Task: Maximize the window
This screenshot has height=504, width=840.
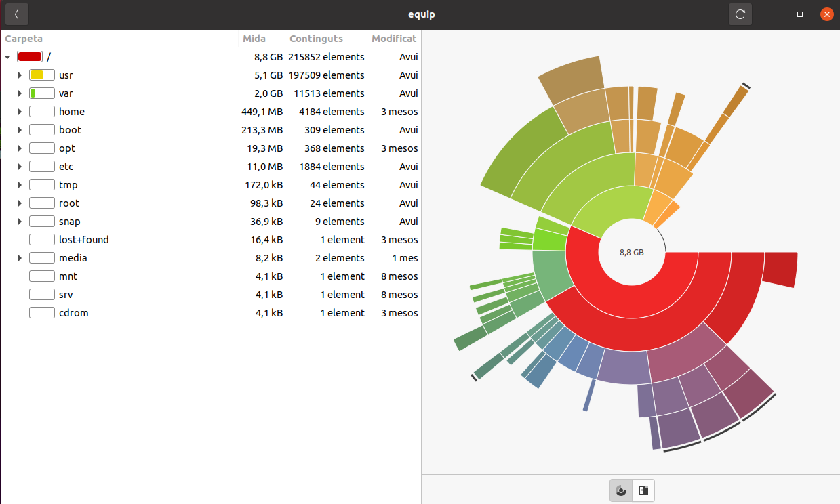Action: (800, 14)
